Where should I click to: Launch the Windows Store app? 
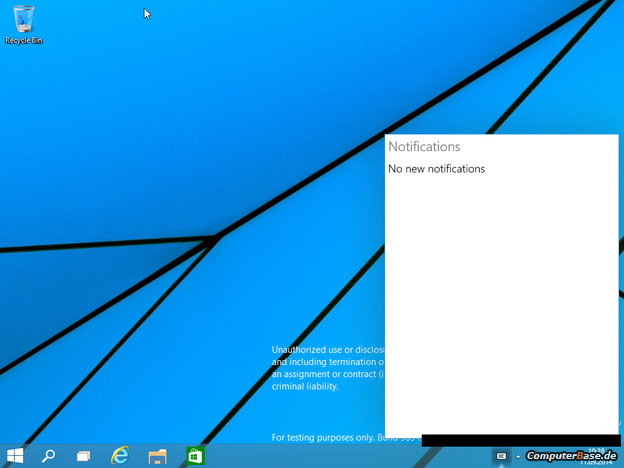click(x=195, y=456)
